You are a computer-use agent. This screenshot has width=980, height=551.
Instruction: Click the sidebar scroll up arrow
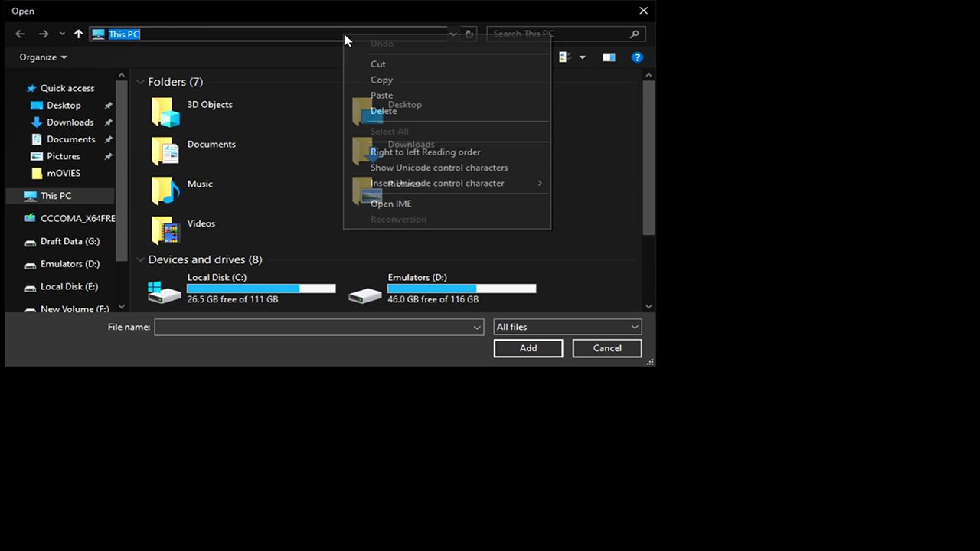tap(122, 75)
